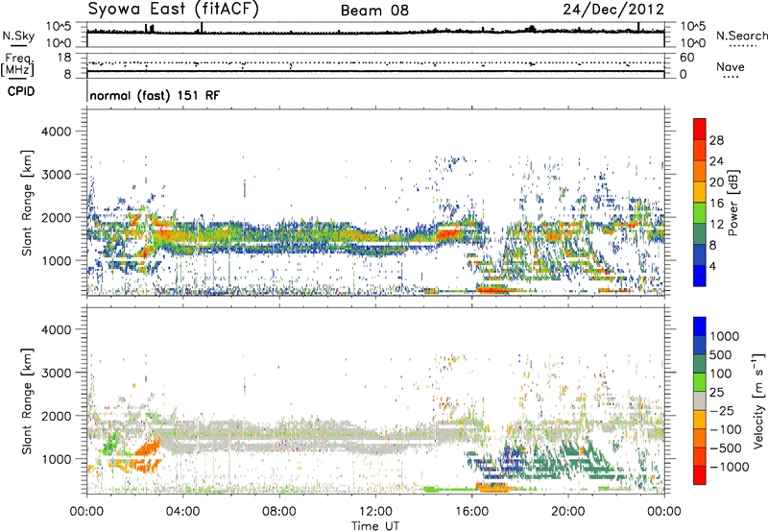Click the '16:00' time tick label
This screenshot has width=768, height=532.
tap(471, 512)
